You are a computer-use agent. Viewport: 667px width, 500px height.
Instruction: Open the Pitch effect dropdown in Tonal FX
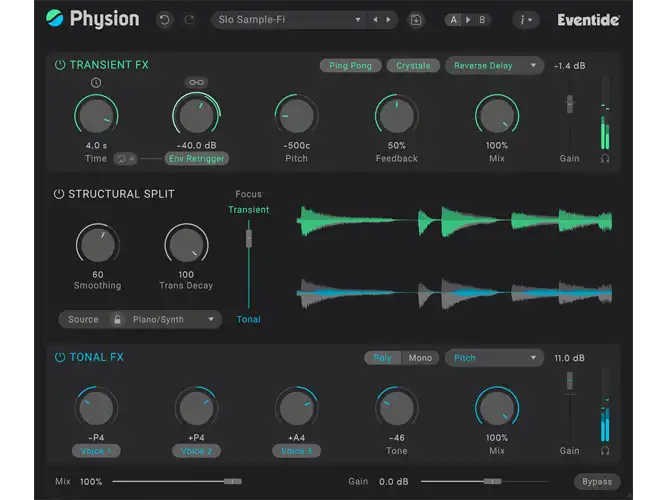point(494,358)
